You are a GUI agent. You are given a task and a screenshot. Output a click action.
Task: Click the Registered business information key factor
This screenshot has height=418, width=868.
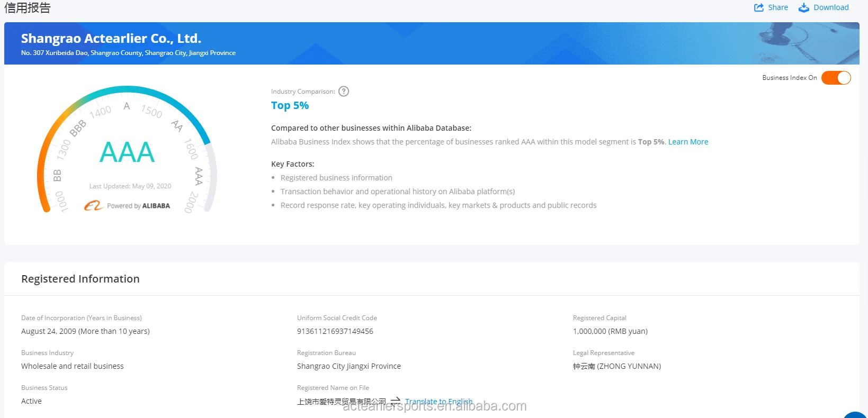pyautogui.click(x=336, y=178)
